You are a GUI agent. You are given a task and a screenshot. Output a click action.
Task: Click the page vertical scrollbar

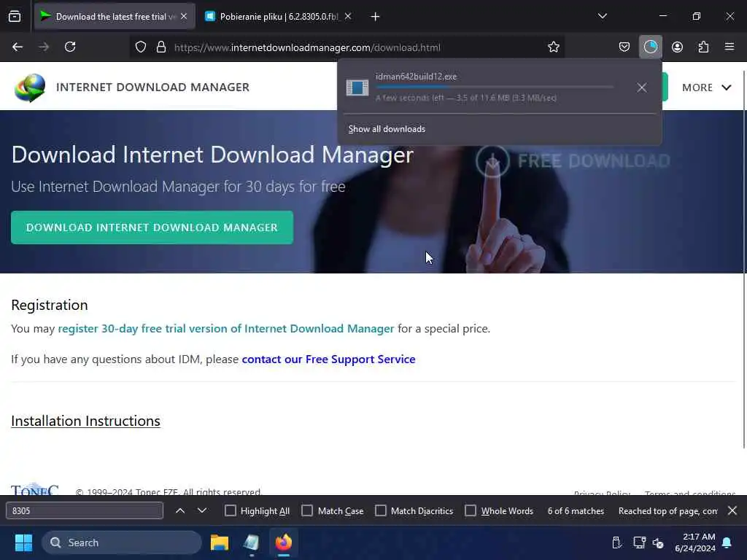coord(743,260)
